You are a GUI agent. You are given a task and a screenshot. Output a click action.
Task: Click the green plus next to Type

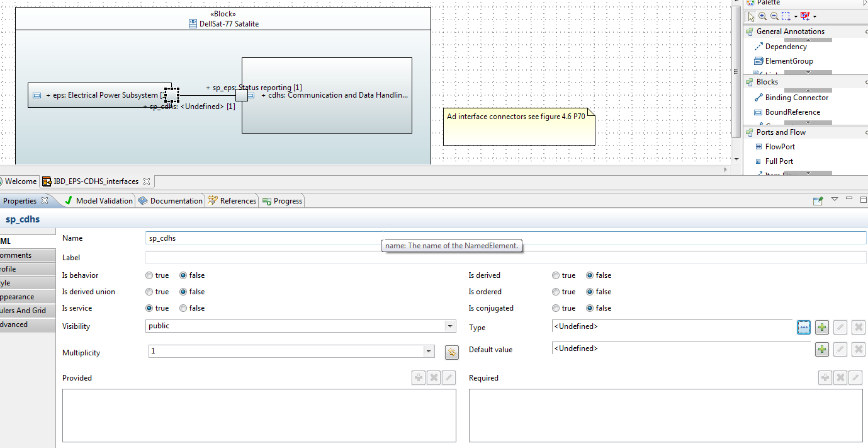coord(822,328)
